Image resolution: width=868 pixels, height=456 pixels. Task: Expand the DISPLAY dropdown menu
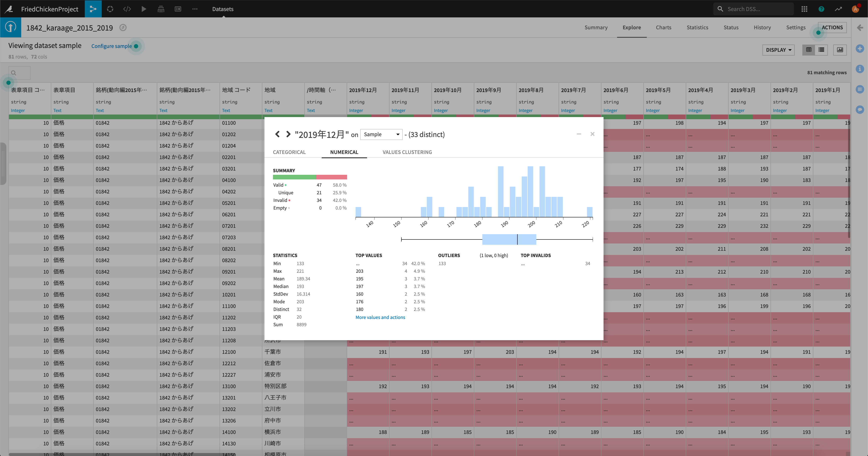778,50
